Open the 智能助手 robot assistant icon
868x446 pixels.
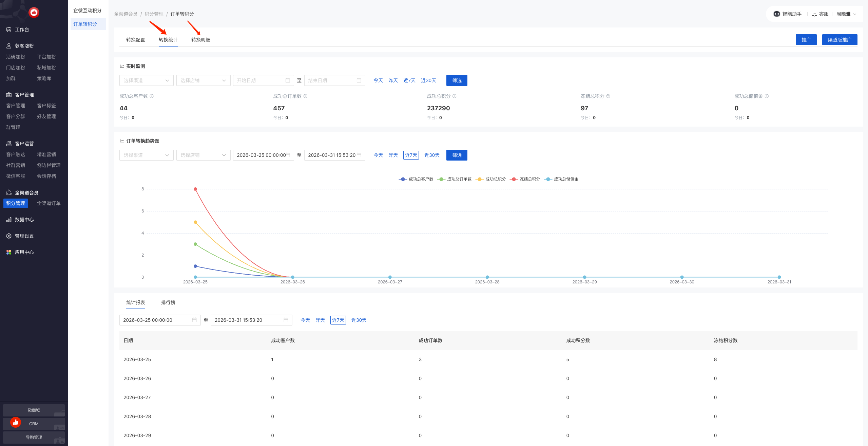click(776, 14)
